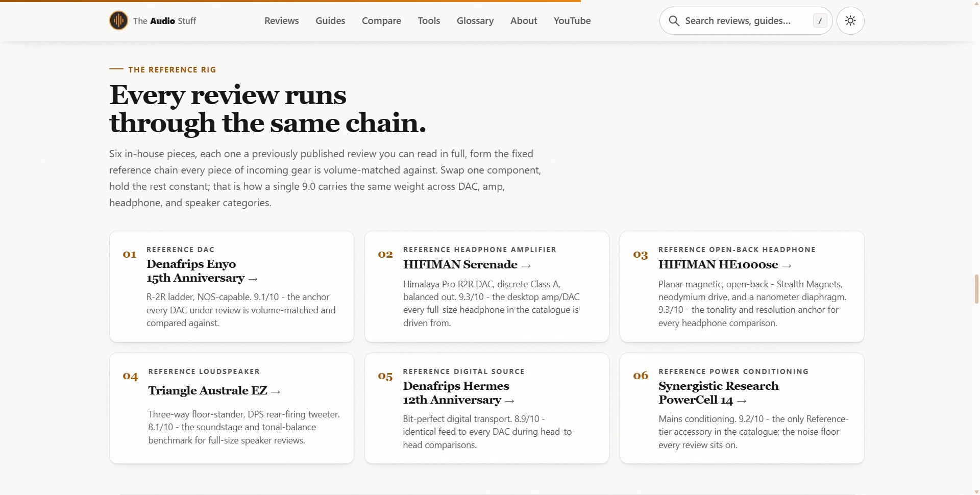Click the REFERENCE LOUDSPEAKER label
The width and height of the screenshot is (980, 495).
204,372
